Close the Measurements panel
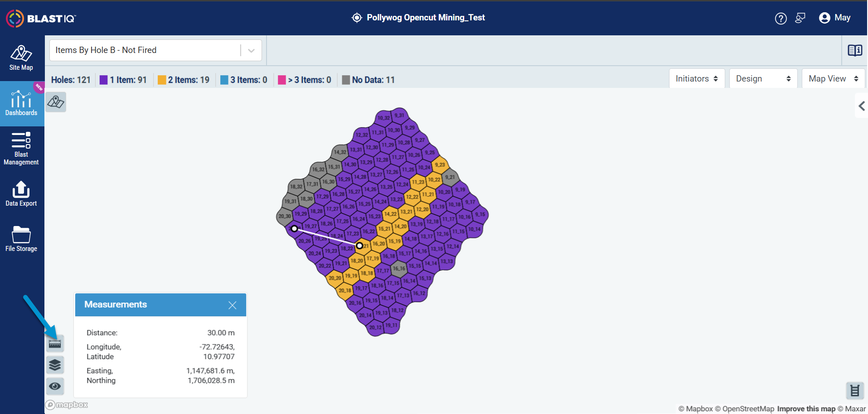Viewport: 868px width, 414px height. (233, 305)
